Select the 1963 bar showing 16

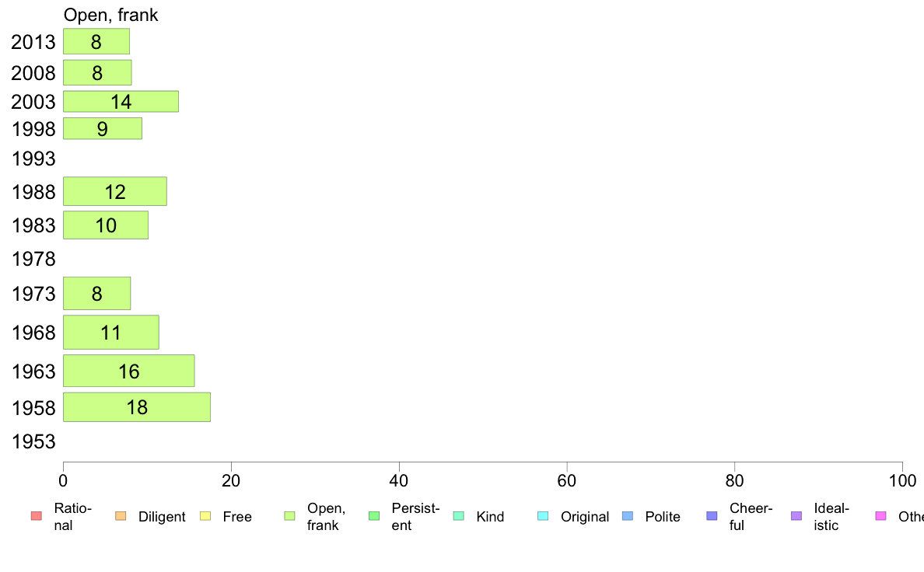point(128,371)
